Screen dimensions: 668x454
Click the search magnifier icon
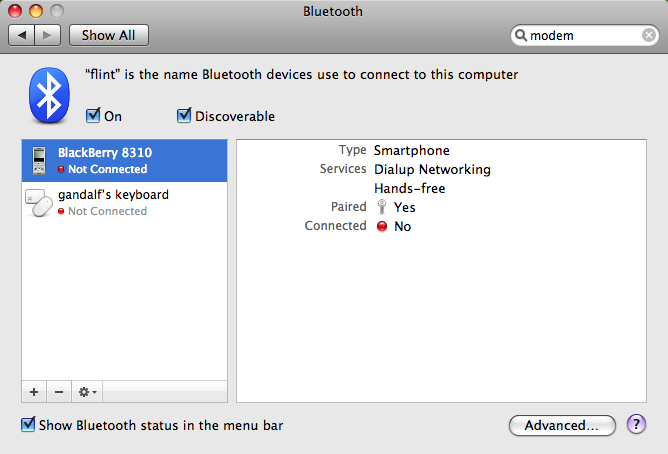[x=521, y=35]
